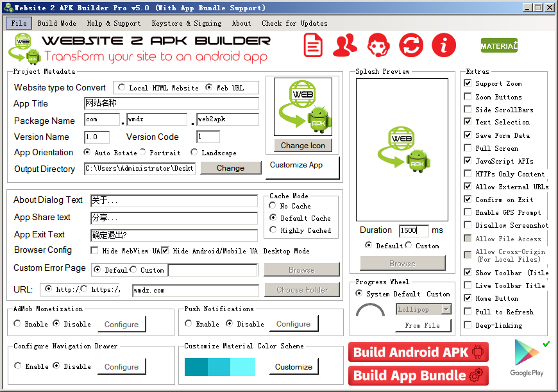
Task: Enable Full Screen checkbox
Action: tap(468, 148)
